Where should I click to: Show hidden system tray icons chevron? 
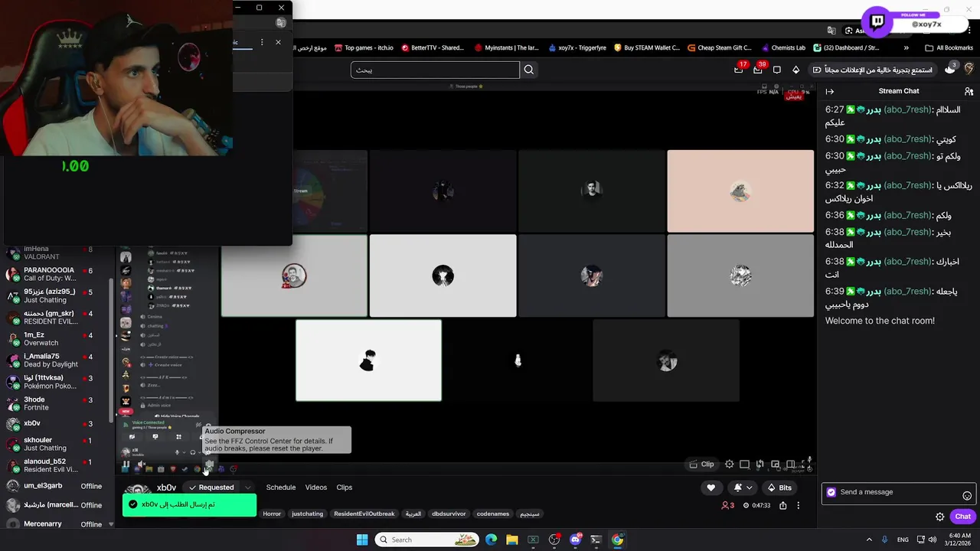pos(869,540)
